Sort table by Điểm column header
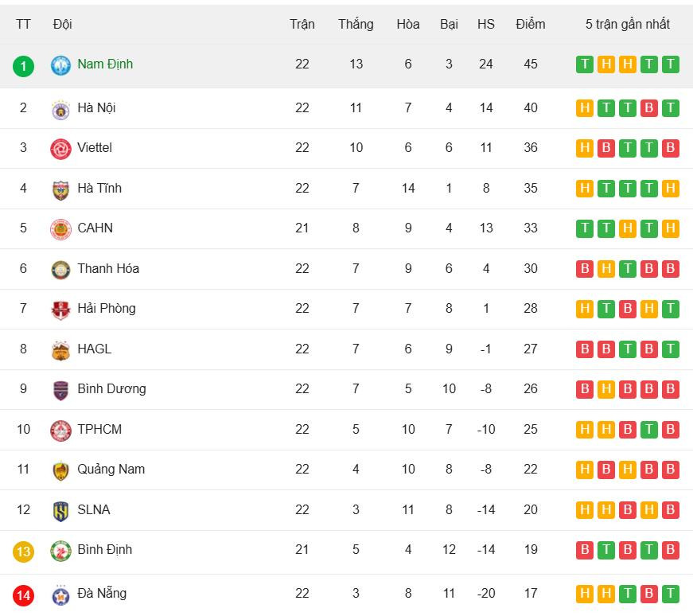Viewport: 693px width, 616px height. tap(530, 25)
